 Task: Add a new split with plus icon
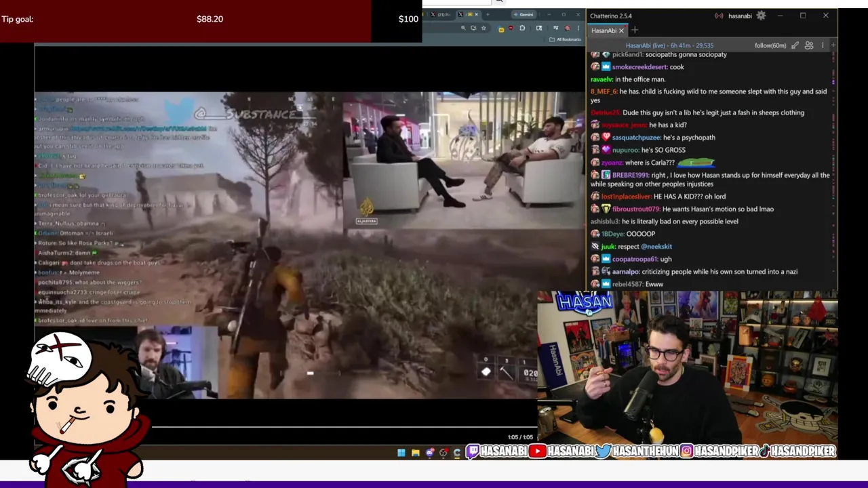833,45
